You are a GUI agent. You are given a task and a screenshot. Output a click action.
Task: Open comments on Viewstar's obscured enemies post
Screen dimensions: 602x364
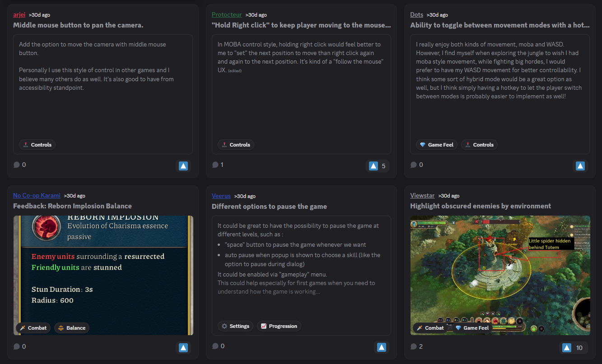[x=416, y=346]
